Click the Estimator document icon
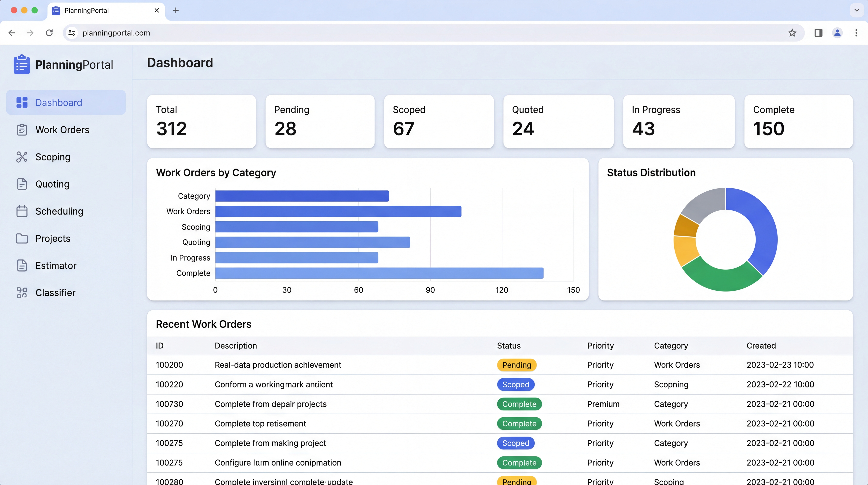Viewport: 868px width, 485px height. click(x=22, y=265)
